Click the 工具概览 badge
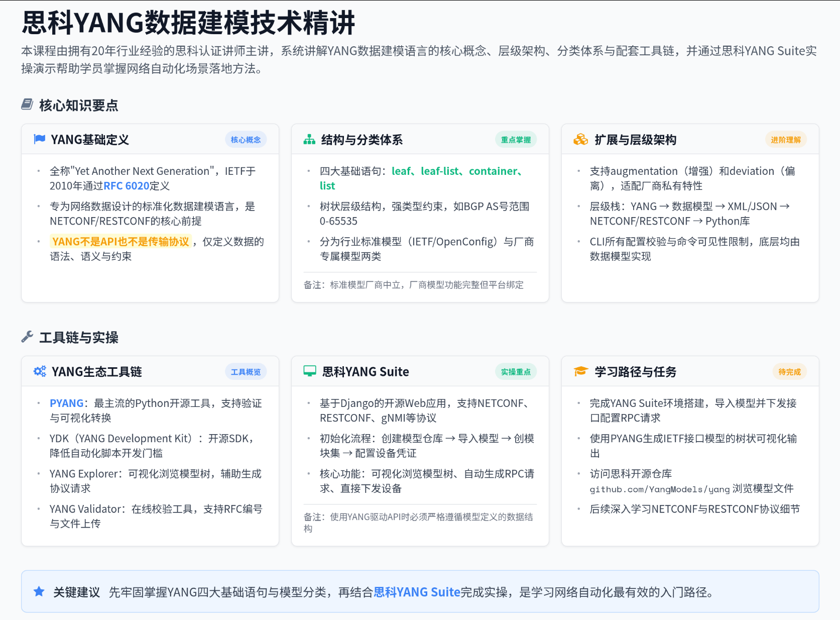The image size is (840, 620). [x=246, y=372]
